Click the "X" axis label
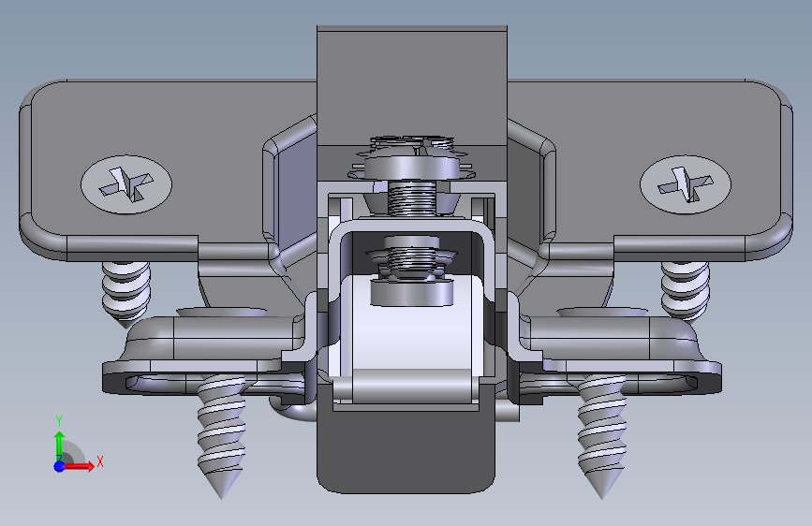Image resolution: width=812 pixels, height=526 pixels. pos(100,461)
